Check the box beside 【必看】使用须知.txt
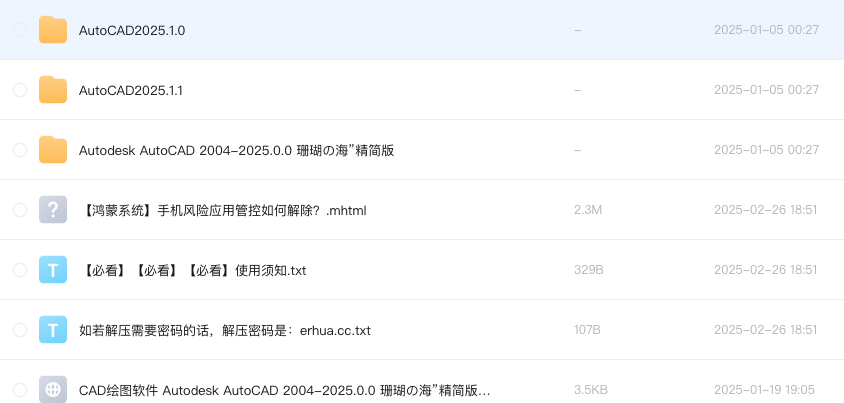 (x=20, y=270)
